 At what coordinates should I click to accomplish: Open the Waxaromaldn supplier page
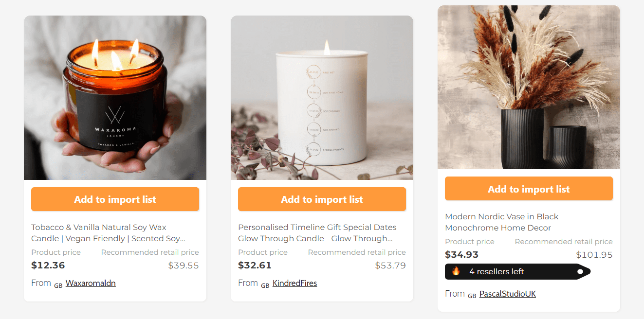[91, 283]
